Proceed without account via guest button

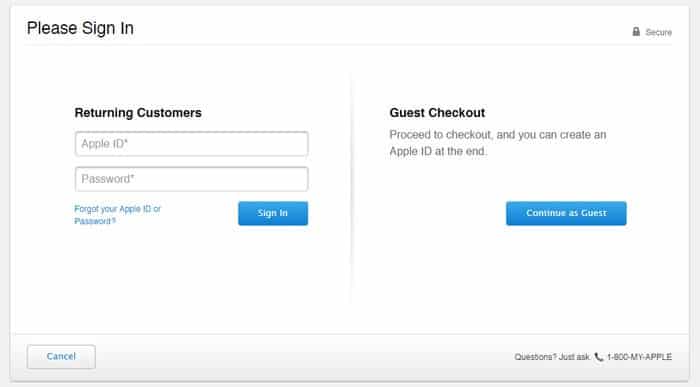[566, 213]
